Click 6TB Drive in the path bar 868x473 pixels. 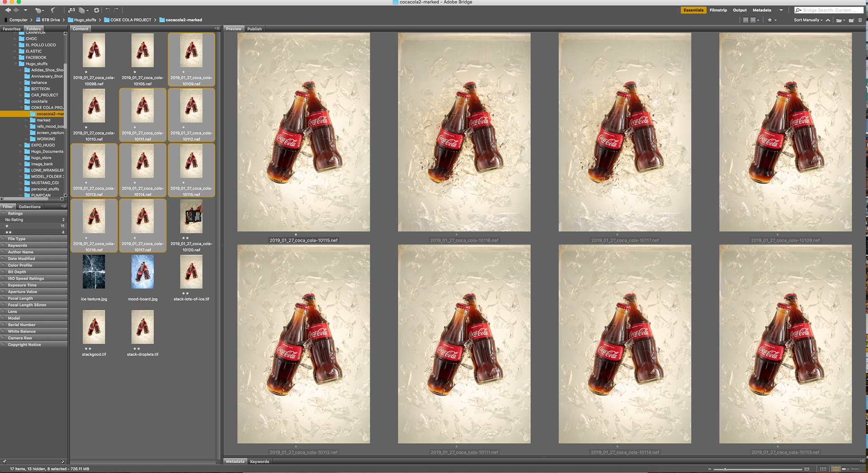(51, 20)
